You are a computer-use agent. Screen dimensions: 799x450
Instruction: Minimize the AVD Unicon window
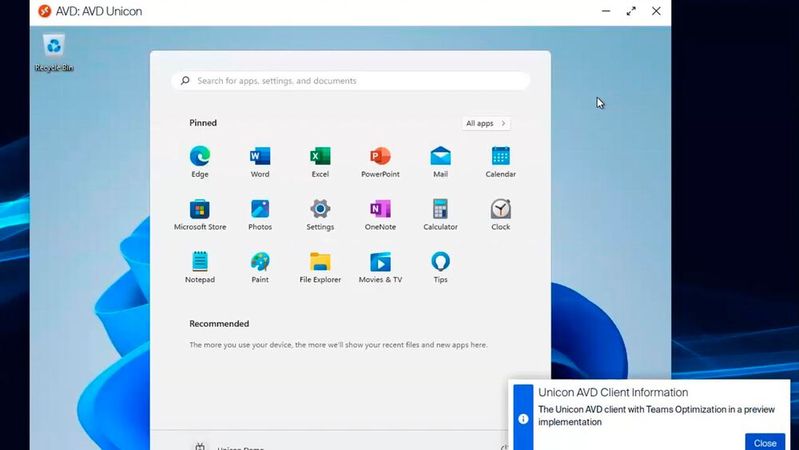606,11
